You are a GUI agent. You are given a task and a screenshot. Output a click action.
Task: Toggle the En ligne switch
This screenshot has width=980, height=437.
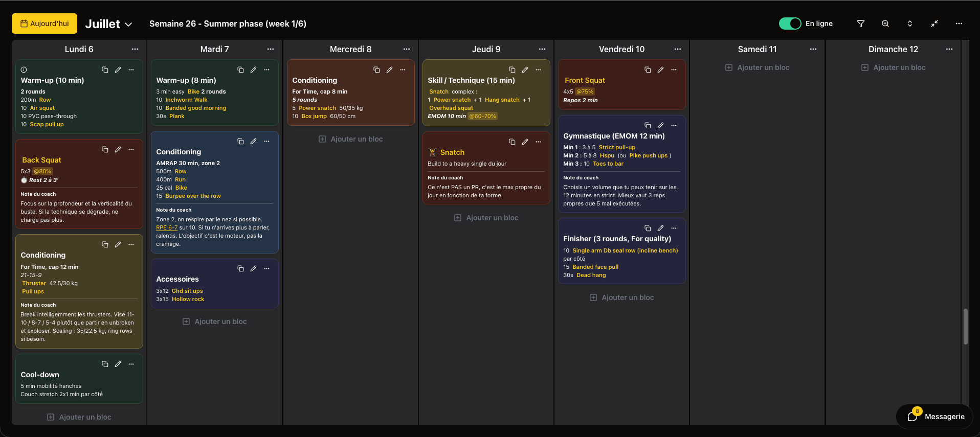[790, 24]
